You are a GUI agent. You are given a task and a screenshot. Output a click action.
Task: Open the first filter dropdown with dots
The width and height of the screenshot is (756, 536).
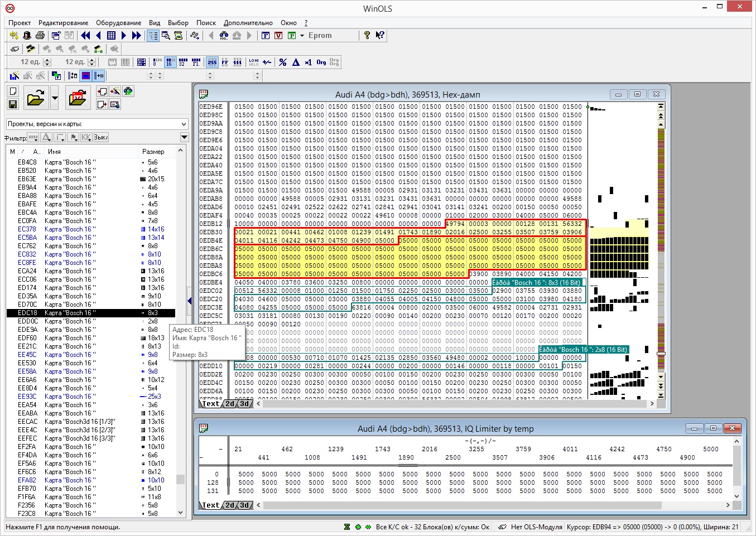[33, 137]
